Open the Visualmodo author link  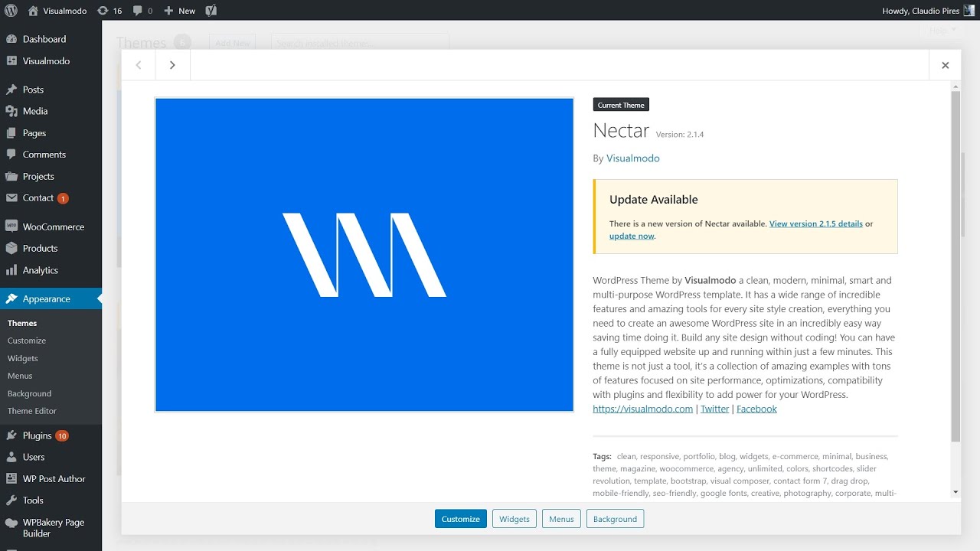633,158
